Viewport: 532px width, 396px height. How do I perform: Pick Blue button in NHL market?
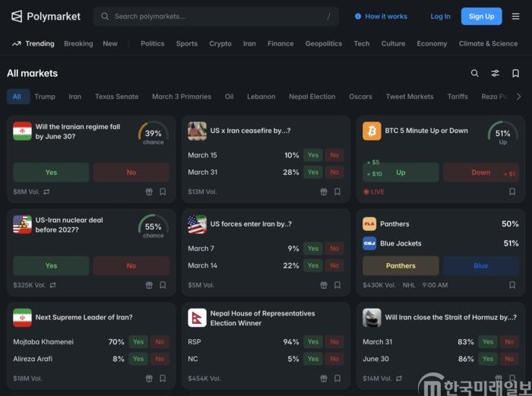point(481,266)
